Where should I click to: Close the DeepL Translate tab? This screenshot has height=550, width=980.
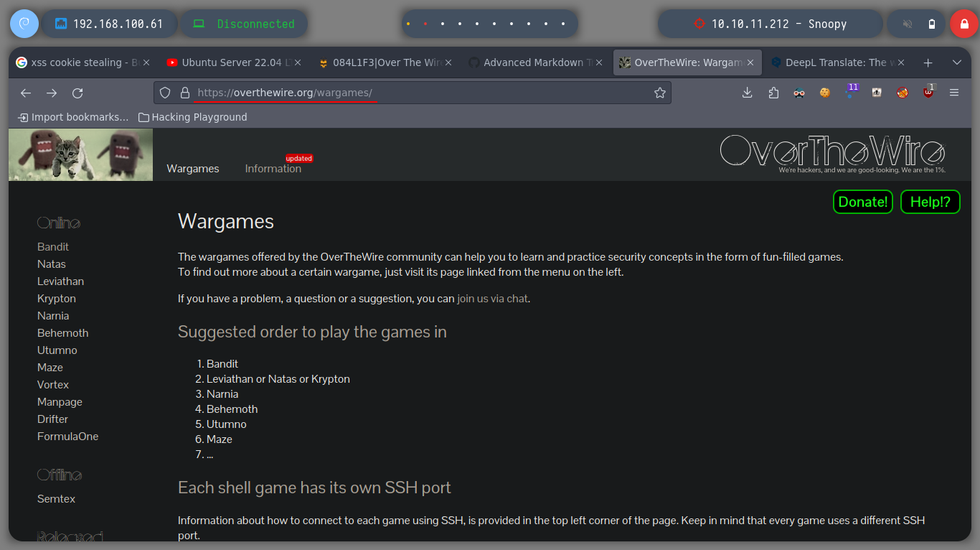pos(901,62)
